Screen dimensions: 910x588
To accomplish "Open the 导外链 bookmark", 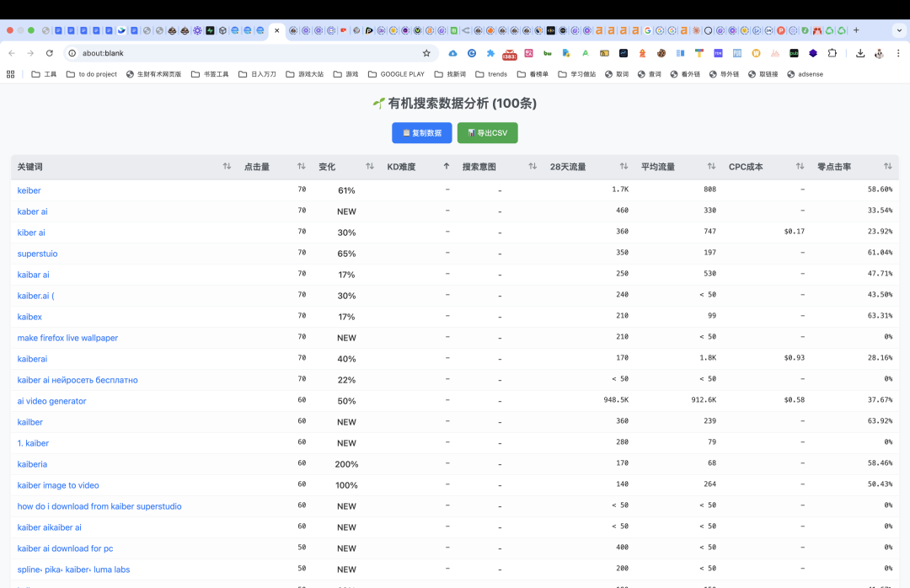I will tap(724, 74).
